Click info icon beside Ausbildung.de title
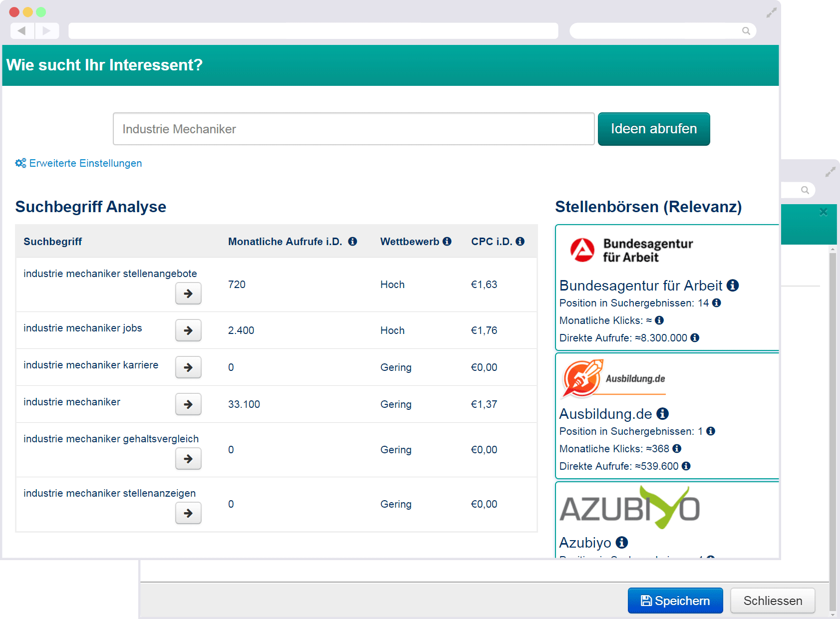 click(x=662, y=413)
